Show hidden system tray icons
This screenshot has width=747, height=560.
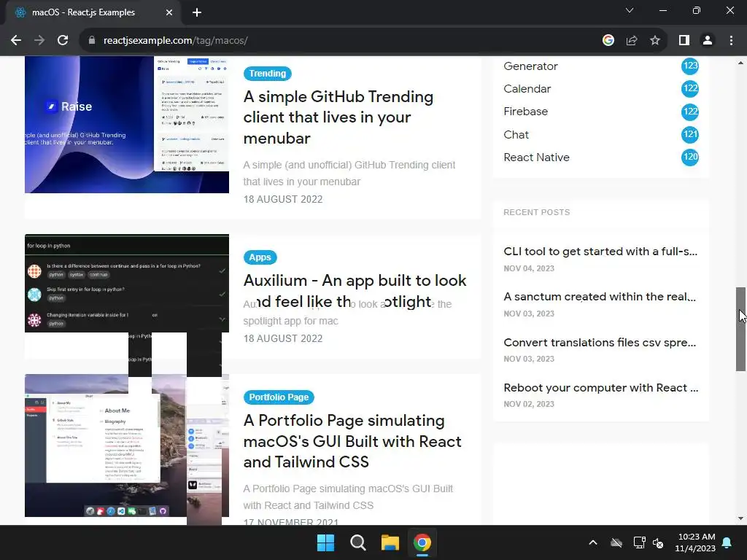[593, 542]
